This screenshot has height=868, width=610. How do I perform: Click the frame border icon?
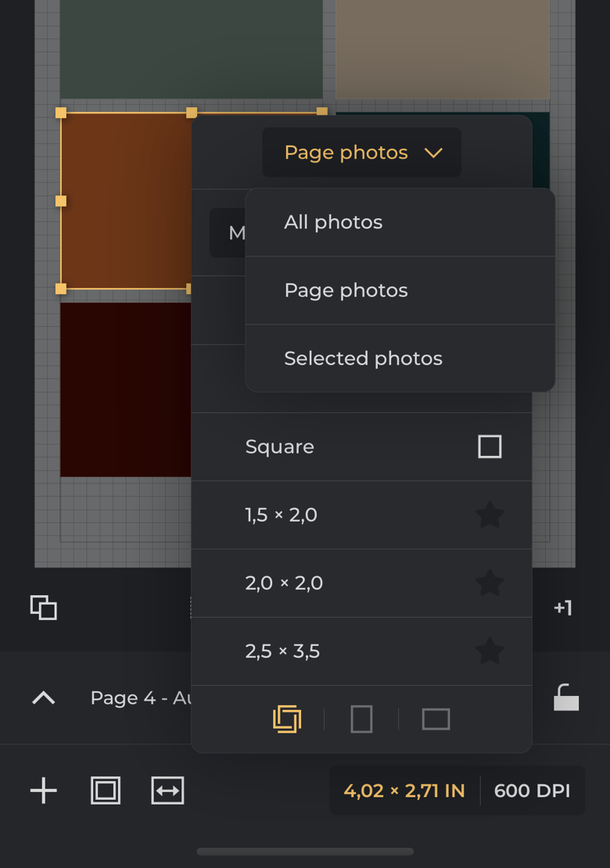[x=106, y=791]
